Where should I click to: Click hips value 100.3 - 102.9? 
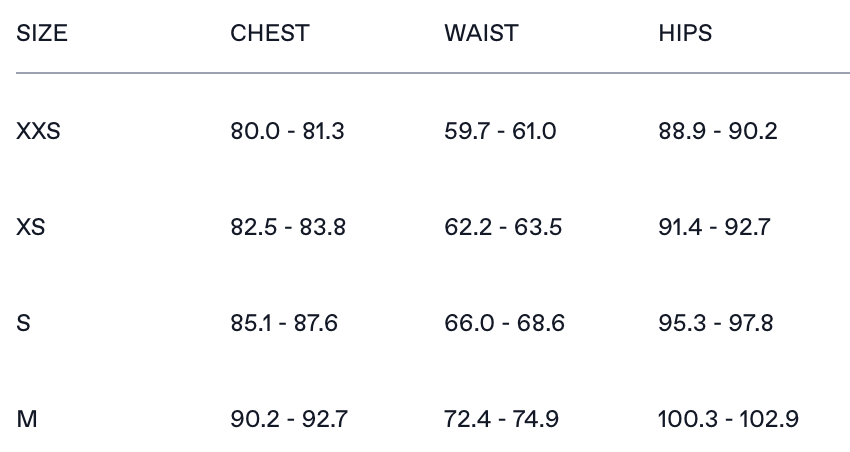tap(728, 419)
